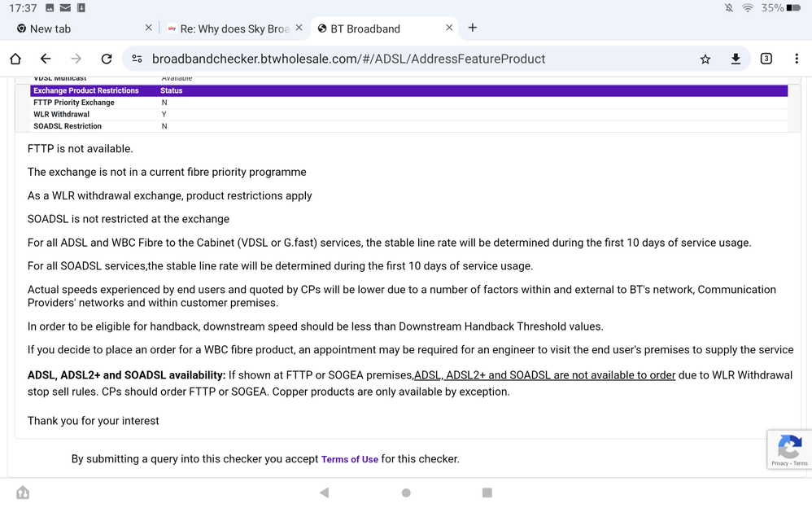Click the forward navigation arrow
Viewport: 812px width, 508px height.
click(x=76, y=58)
